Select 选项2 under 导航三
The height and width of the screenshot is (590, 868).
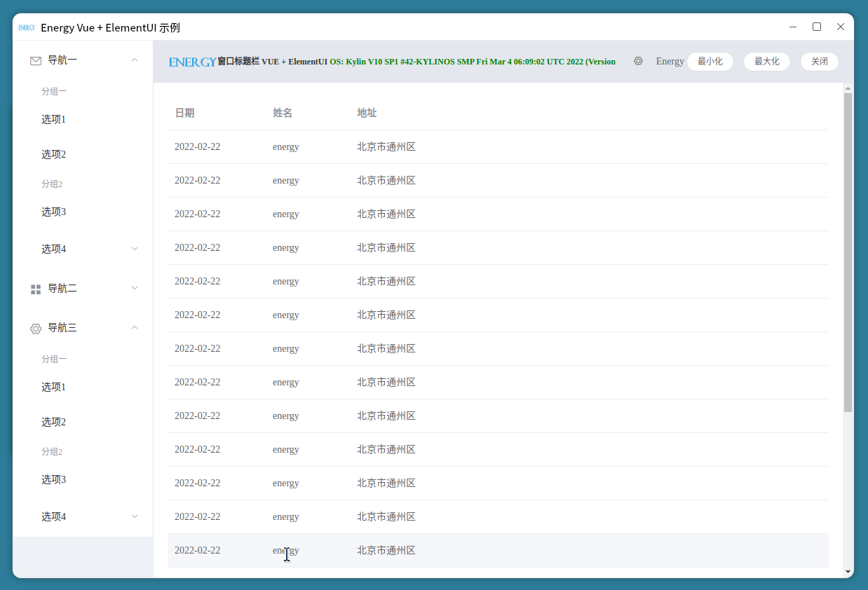(x=53, y=422)
